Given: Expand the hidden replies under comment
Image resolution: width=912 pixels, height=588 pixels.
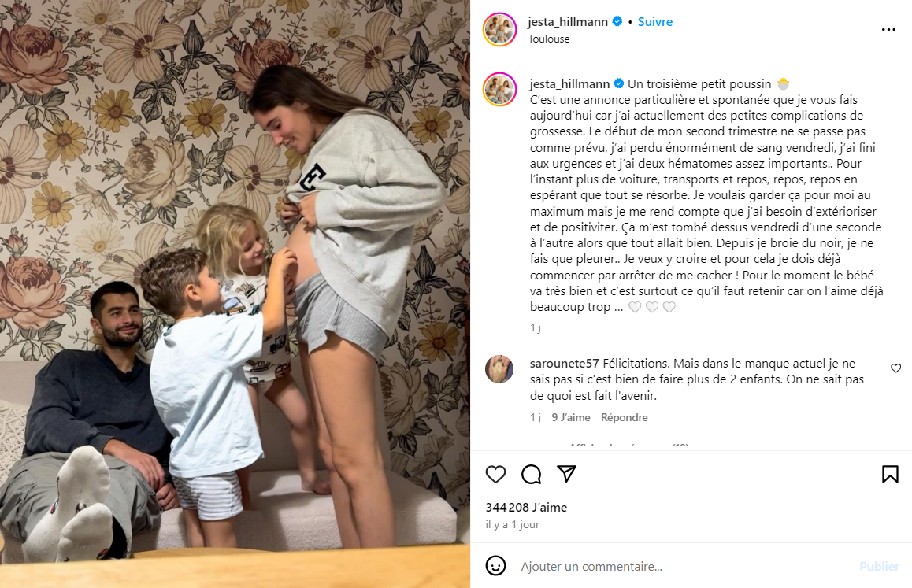Looking at the screenshot, I should (x=628, y=446).
